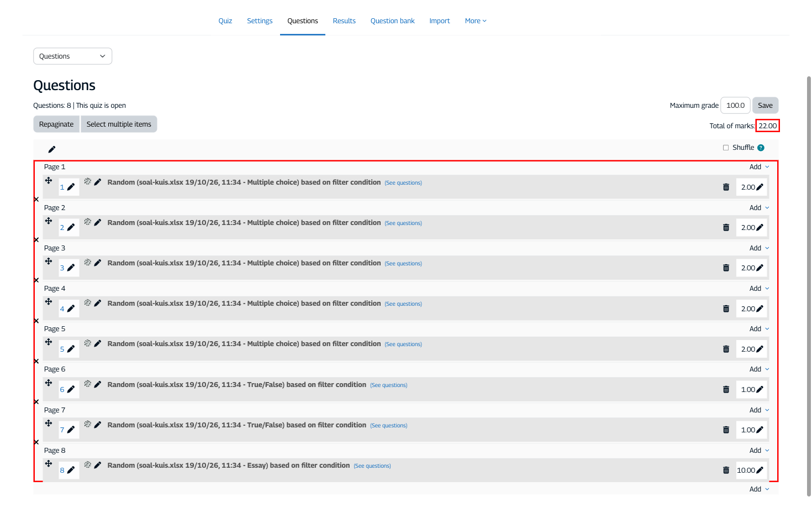Expand the Add menu below question 8
The height and width of the screenshot is (507, 812).
(759, 489)
